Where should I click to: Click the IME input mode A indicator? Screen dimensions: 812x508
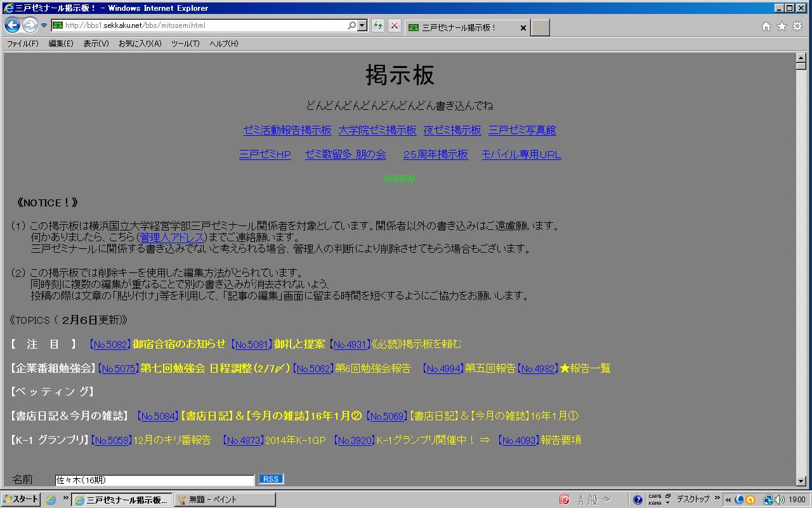click(580, 500)
